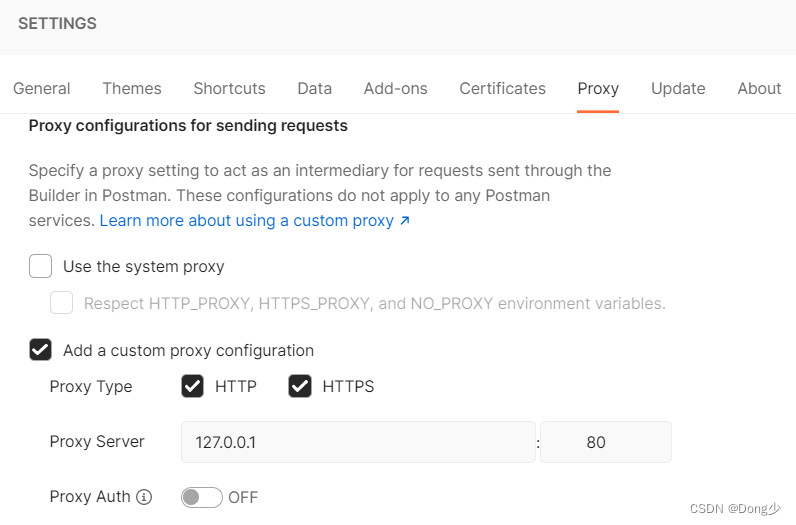Screen dimensions: 796x525
Task: Click the SETTINGS header title
Action: (x=57, y=24)
